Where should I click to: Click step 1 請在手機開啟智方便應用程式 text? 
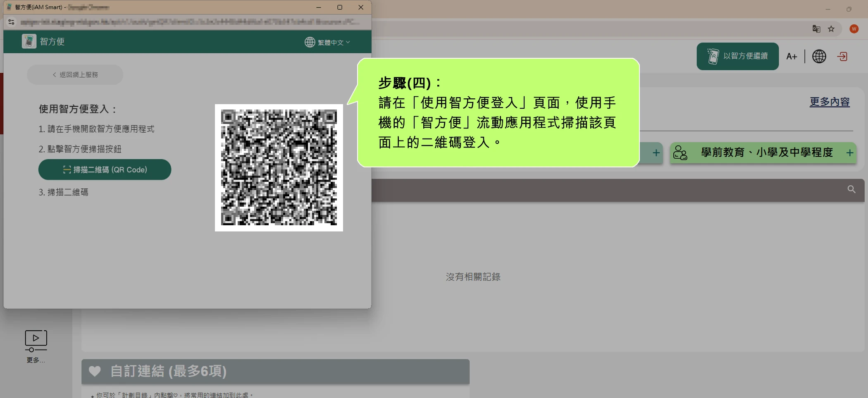(x=96, y=129)
